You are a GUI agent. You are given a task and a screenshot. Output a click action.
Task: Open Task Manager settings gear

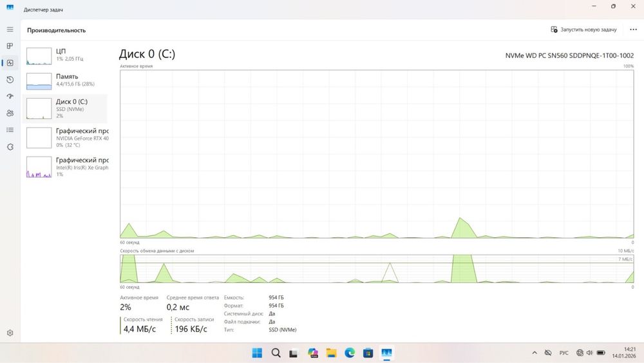tap(10, 333)
